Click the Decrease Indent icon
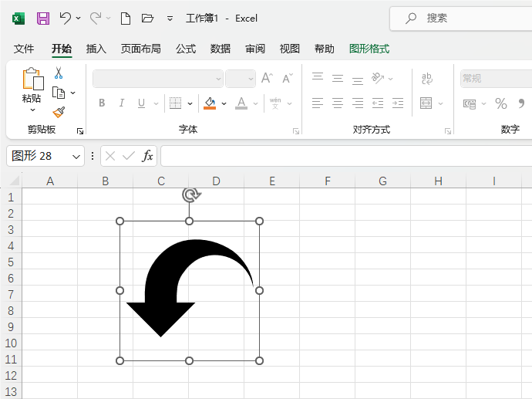This screenshot has height=399, width=532. [378, 103]
